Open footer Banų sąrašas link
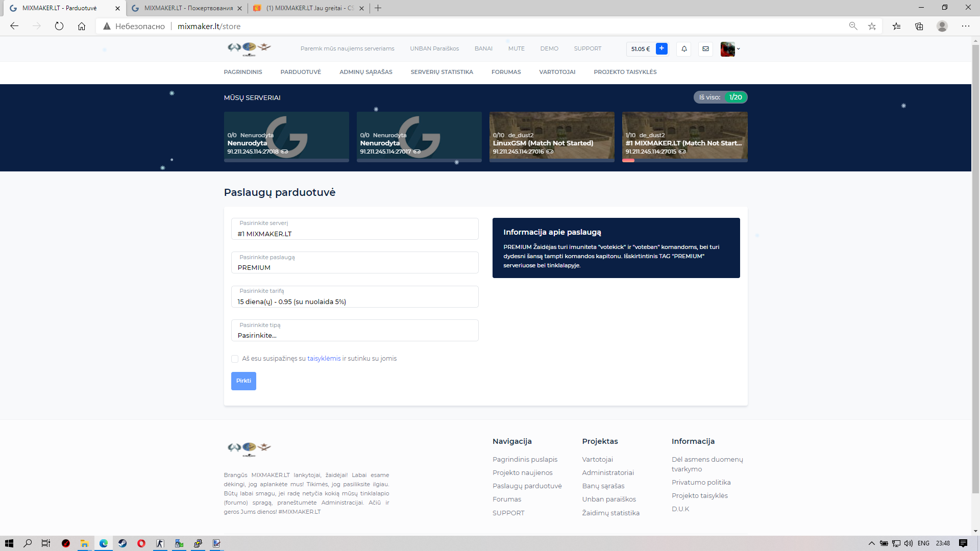This screenshot has height=551, width=980. tap(603, 486)
